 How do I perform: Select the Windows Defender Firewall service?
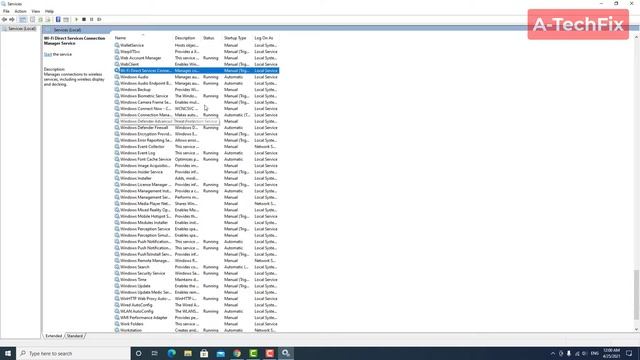pyautogui.click(x=197, y=128)
